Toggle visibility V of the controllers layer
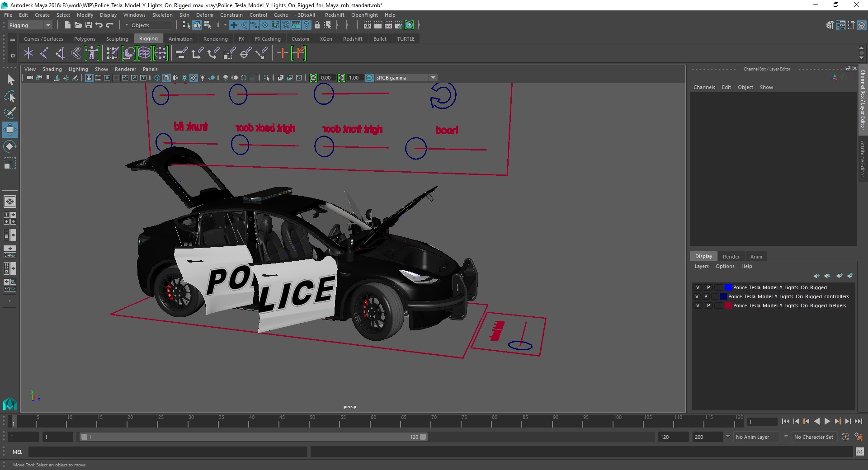868x470 pixels. (697, 296)
